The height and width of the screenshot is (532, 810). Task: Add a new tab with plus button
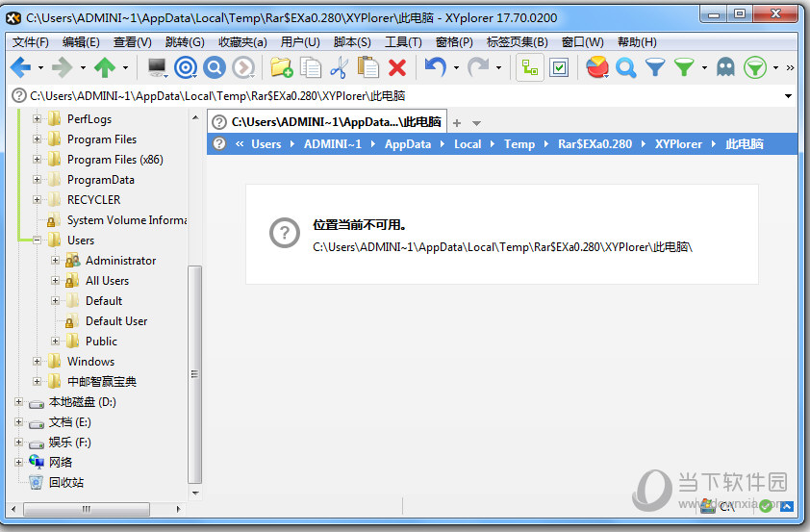(x=457, y=123)
